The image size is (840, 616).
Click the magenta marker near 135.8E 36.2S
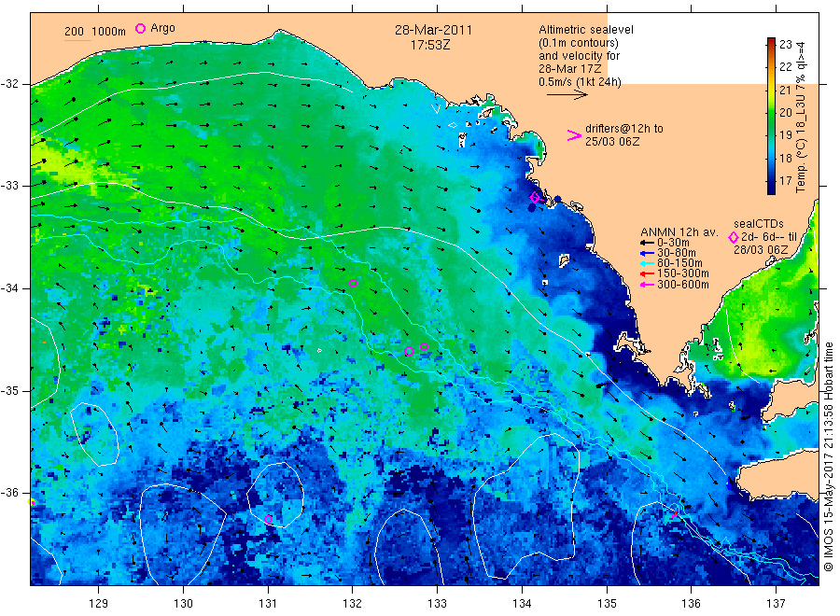click(x=675, y=514)
